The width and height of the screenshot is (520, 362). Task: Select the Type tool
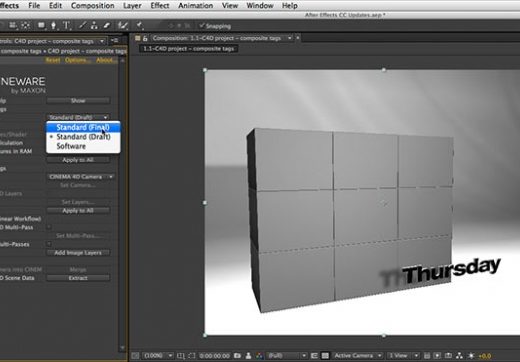tap(67, 25)
